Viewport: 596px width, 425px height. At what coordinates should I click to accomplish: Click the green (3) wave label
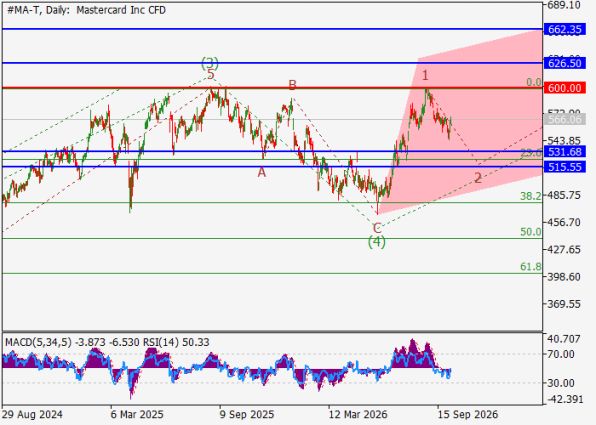click(210, 62)
